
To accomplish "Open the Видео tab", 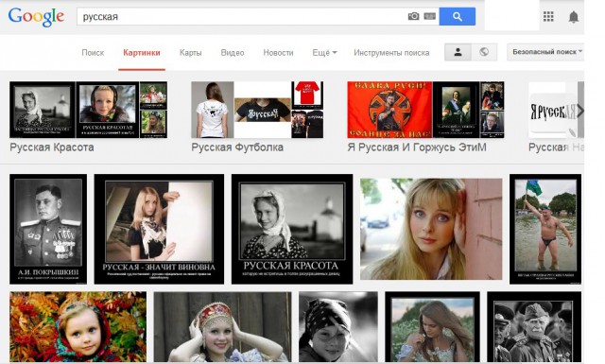I will tap(233, 53).
